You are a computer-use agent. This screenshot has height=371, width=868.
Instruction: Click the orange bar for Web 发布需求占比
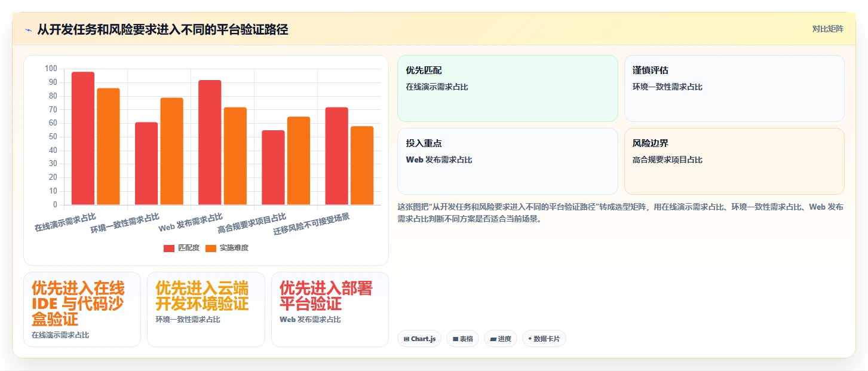click(x=235, y=156)
